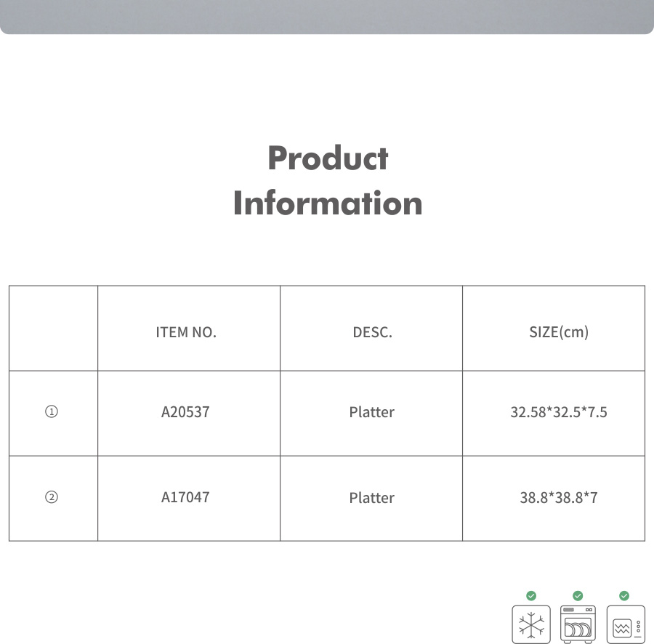The height and width of the screenshot is (644, 654).
Task: Click the green check above the microwave icon
Action: tap(624, 596)
